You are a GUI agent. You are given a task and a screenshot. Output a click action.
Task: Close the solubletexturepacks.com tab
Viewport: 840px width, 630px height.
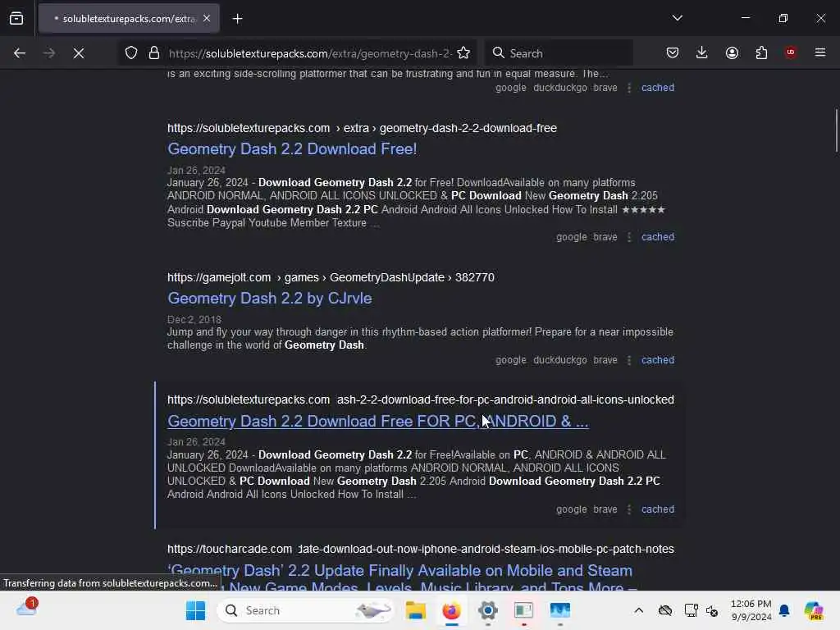click(x=207, y=19)
